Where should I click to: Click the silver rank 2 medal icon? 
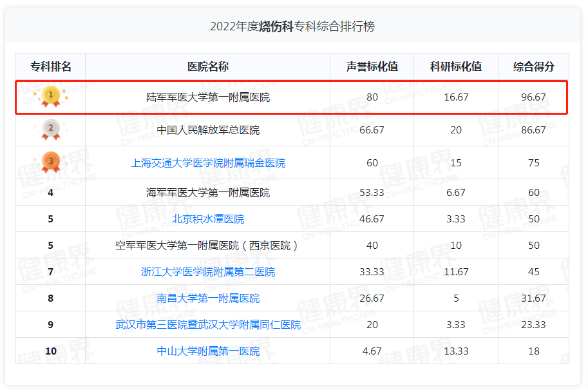(51, 130)
